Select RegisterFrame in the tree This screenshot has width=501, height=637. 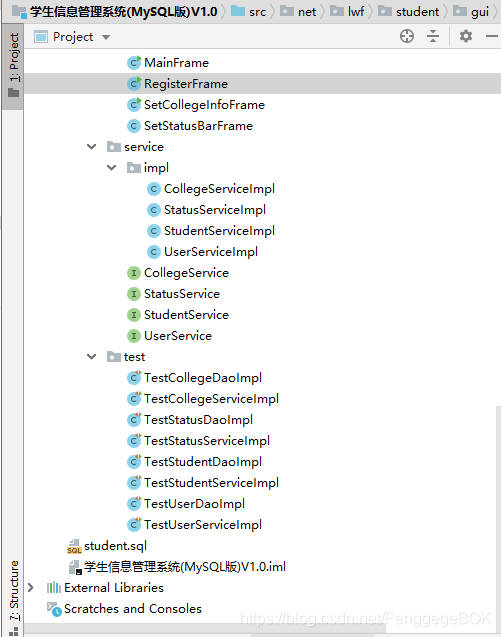pyautogui.click(x=186, y=84)
